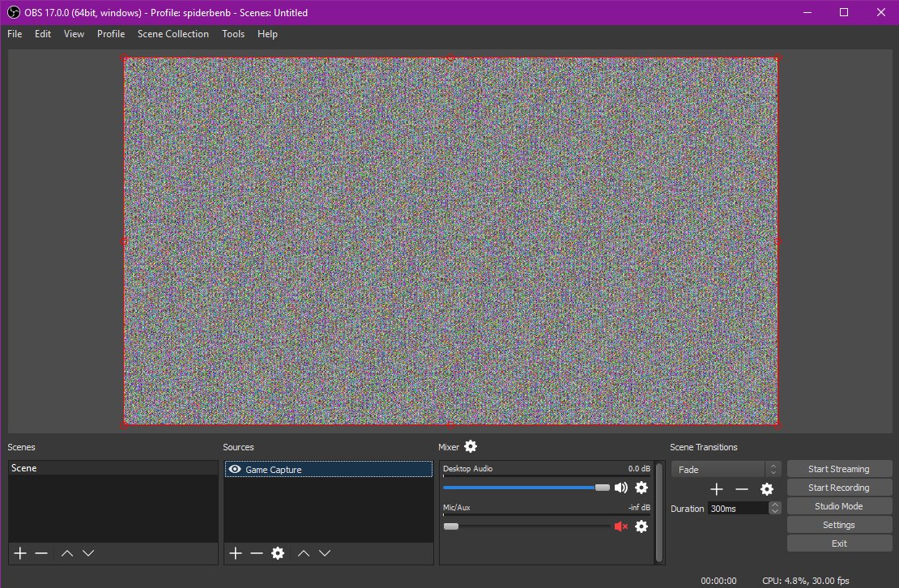This screenshot has height=588, width=899.
Task: Open the Profile menu
Action: [x=111, y=34]
